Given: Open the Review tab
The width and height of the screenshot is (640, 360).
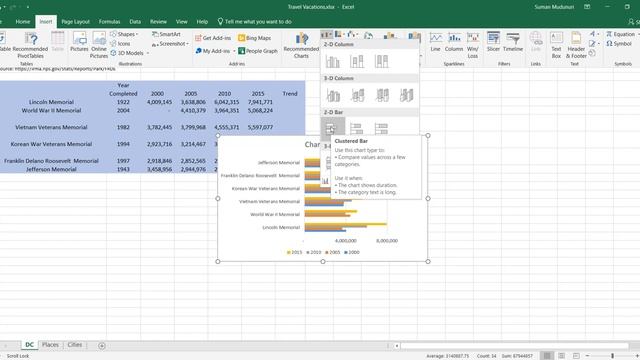Looking at the screenshot, I should pyautogui.click(x=158, y=22).
